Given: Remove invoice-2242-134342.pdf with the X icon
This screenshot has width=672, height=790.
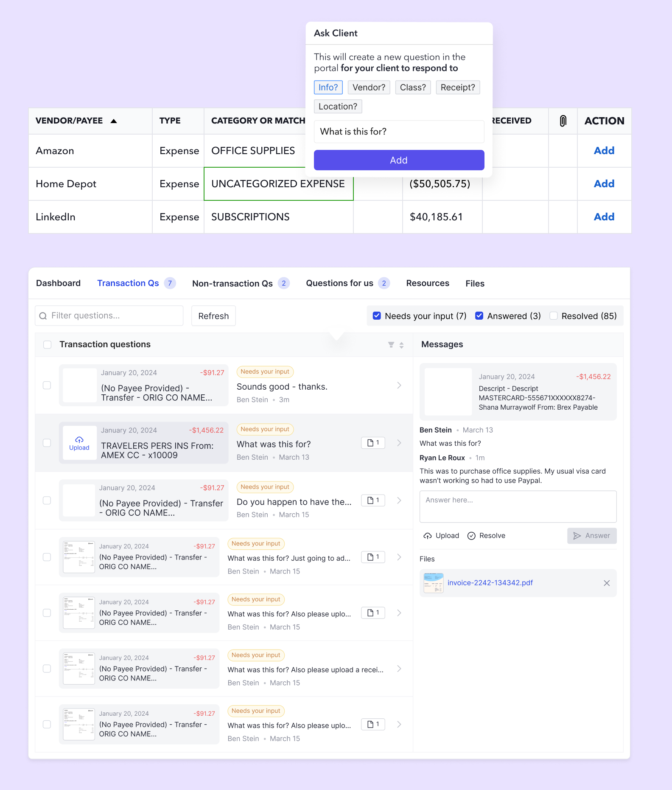Looking at the screenshot, I should 607,583.
